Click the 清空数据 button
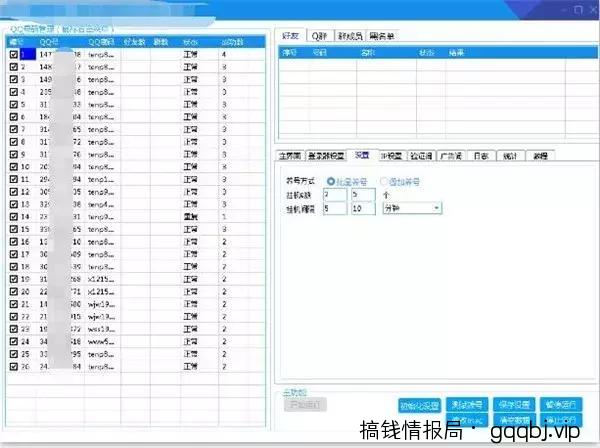 point(514,420)
